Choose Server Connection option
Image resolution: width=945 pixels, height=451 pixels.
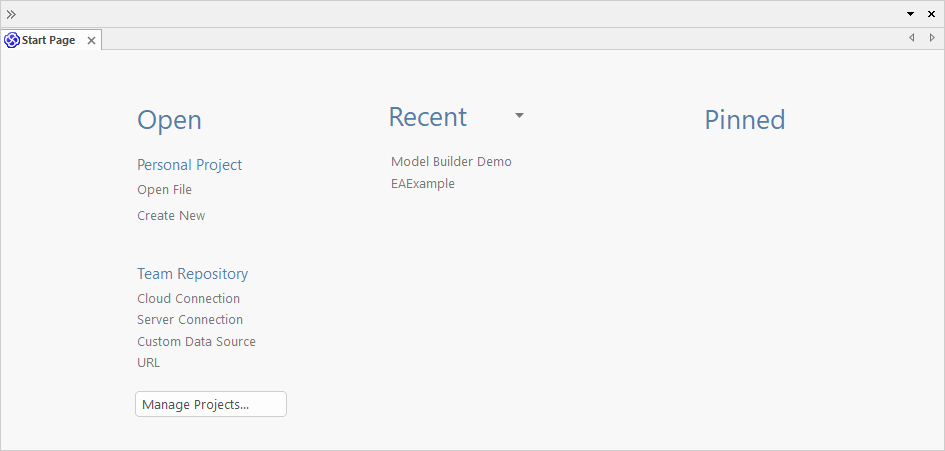tap(190, 320)
